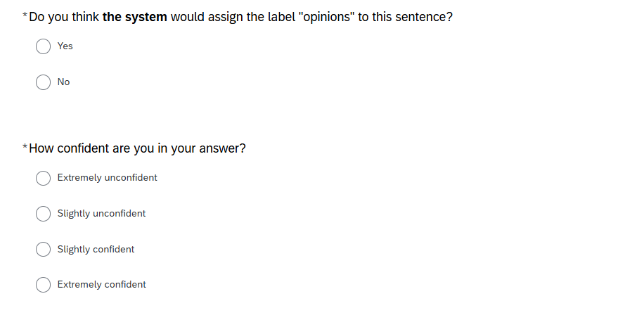The width and height of the screenshot is (644, 327).
Task: Pick the "Extremely confident" radio circle
Action: point(43,285)
